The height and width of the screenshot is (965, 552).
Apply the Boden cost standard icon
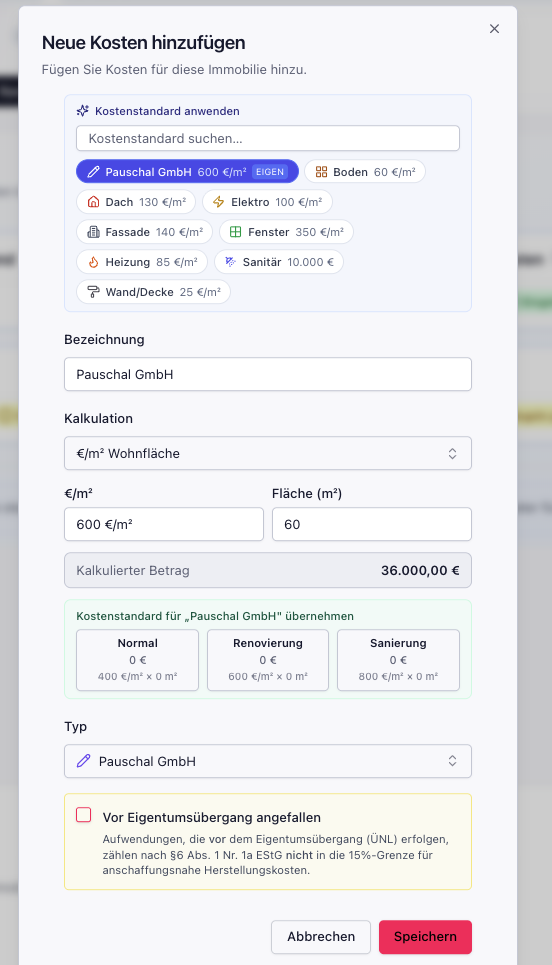[365, 172]
